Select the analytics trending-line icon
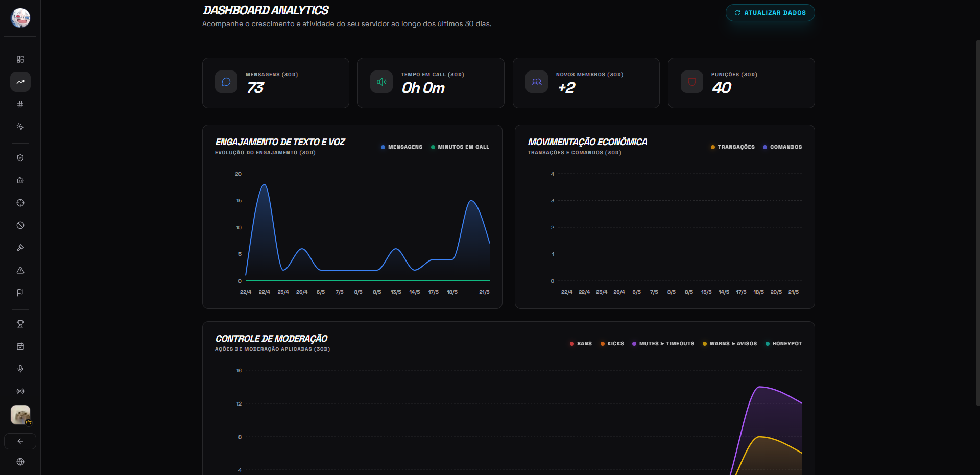This screenshot has width=980, height=475. pos(20,82)
